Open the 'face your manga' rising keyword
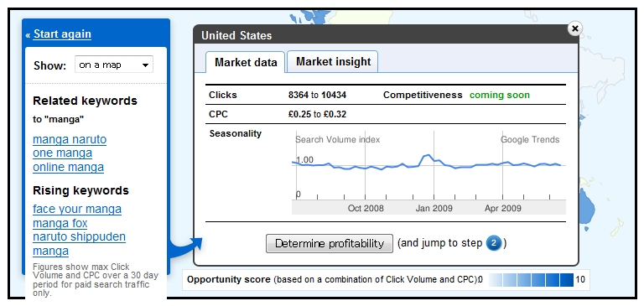Image resolution: width=644 pixels, height=306 pixels. 77,209
